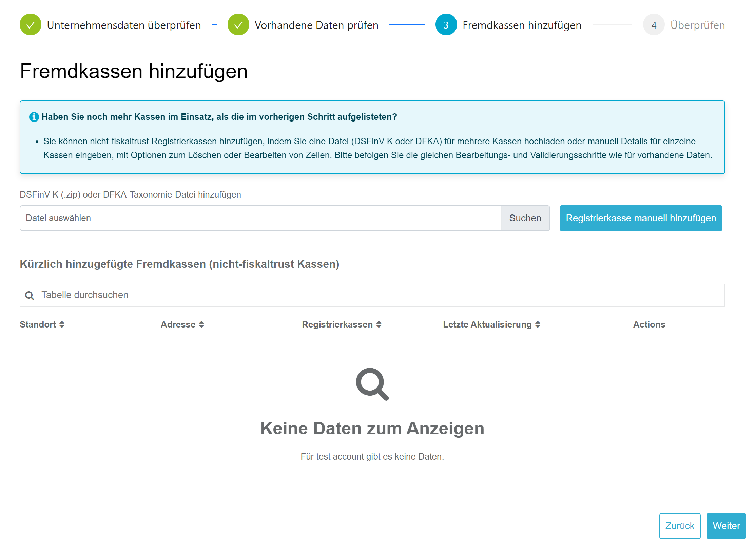The width and height of the screenshot is (756, 542).
Task: Click the green checkmark for Vorhandene Daten prüfen
Action: coord(238,24)
